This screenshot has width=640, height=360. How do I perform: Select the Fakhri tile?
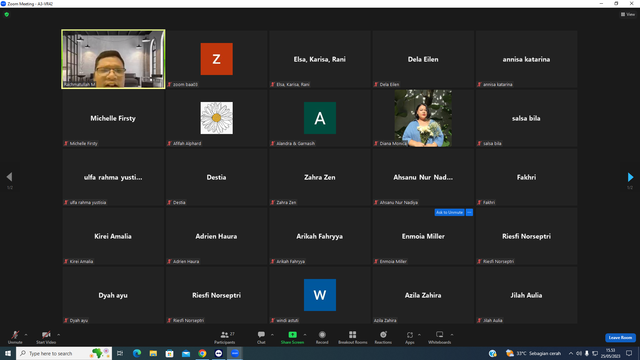pyautogui.click(x=526, y=177)
